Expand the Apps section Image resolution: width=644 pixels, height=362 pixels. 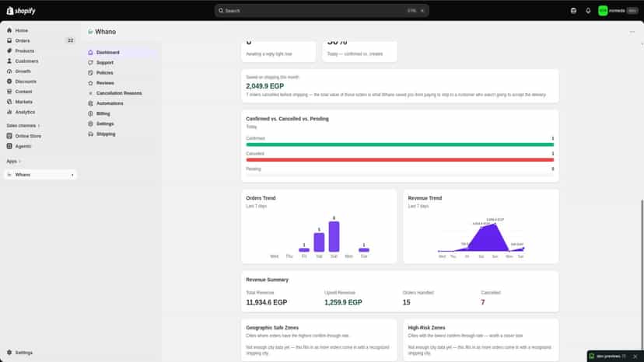[13, 162]
